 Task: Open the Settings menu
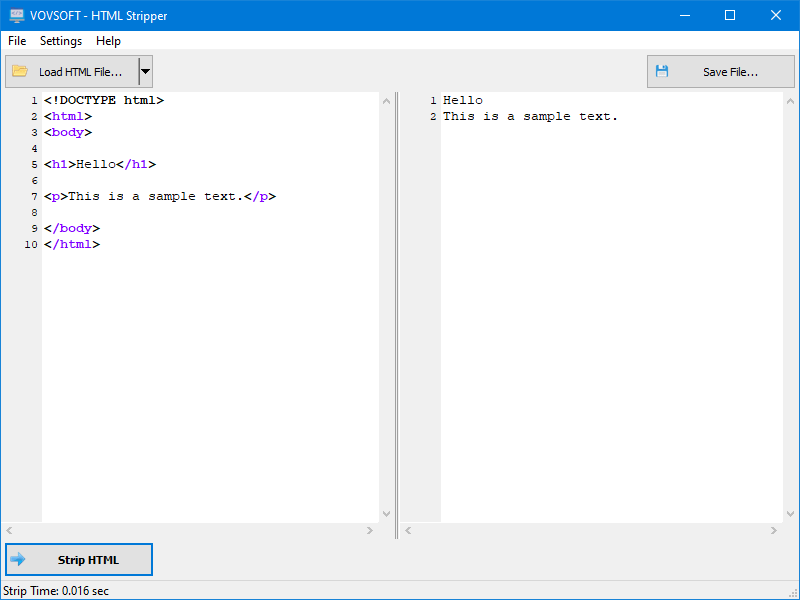(x=60, y=41)
